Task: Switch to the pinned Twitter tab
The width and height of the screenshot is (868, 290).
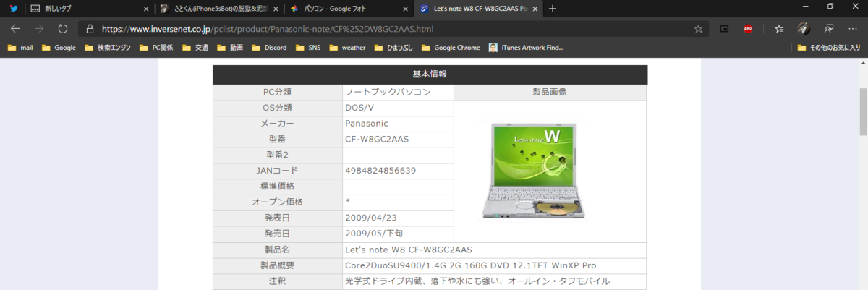Action: click(x=13, y=9)
